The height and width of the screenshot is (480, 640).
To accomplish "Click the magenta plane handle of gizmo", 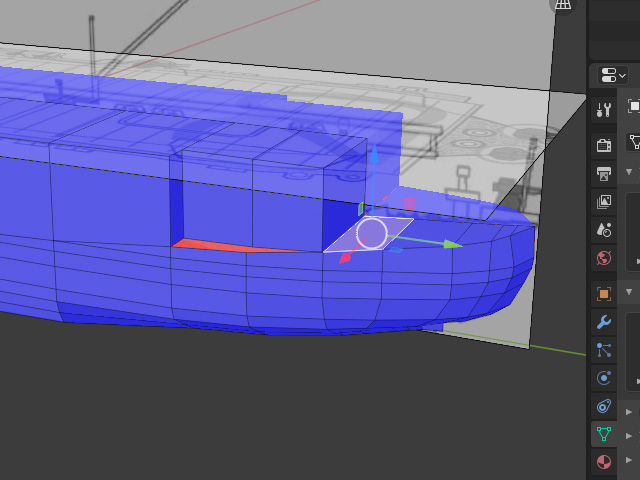I will point(409,203).
